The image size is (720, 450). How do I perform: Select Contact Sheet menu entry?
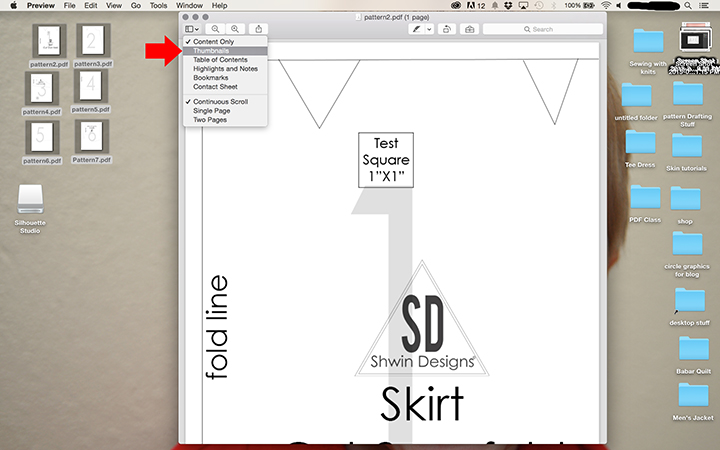coord(225,86)
